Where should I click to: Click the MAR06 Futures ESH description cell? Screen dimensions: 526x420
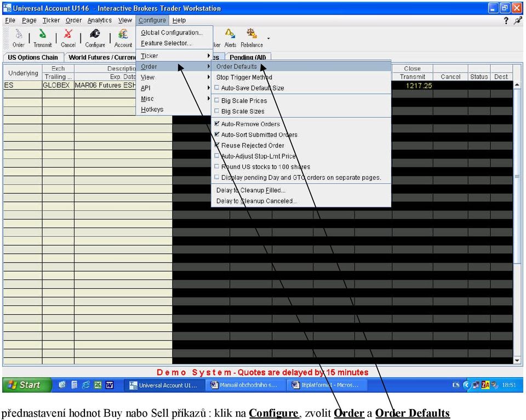click(x=105, y=86)
